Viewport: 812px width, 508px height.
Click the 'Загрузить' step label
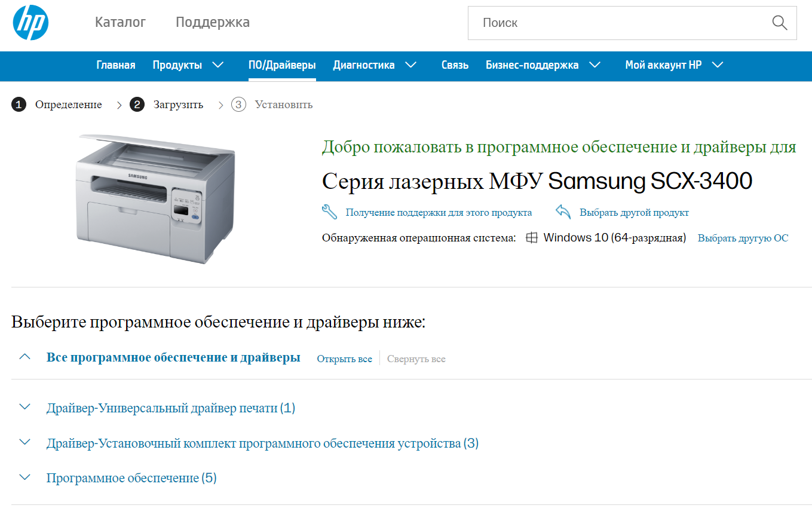tap(178, 105)
